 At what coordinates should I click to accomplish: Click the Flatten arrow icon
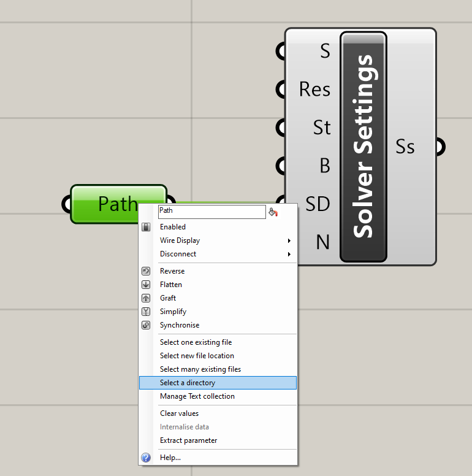point(146,285)
